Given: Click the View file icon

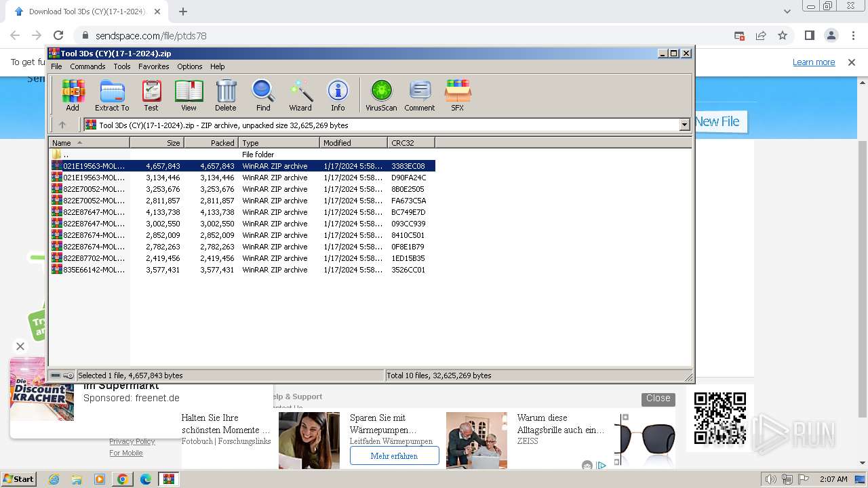Looking at the screenshot, I should coord(189,95).
